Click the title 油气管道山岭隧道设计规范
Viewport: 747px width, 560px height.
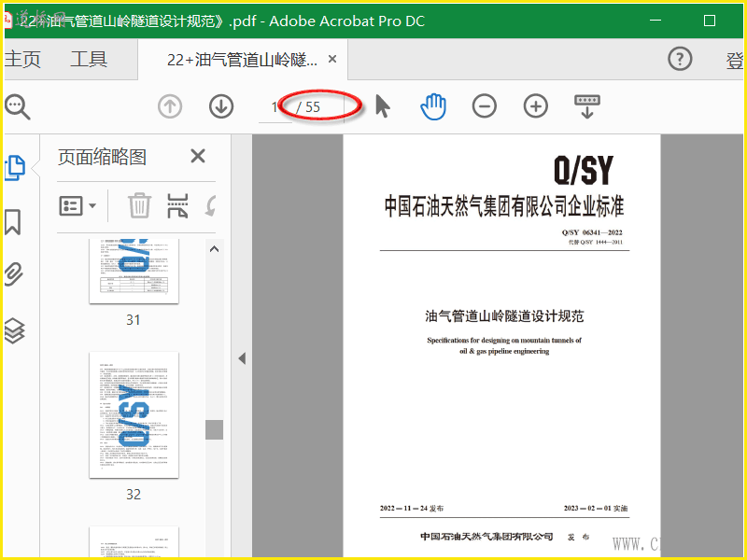504,315
